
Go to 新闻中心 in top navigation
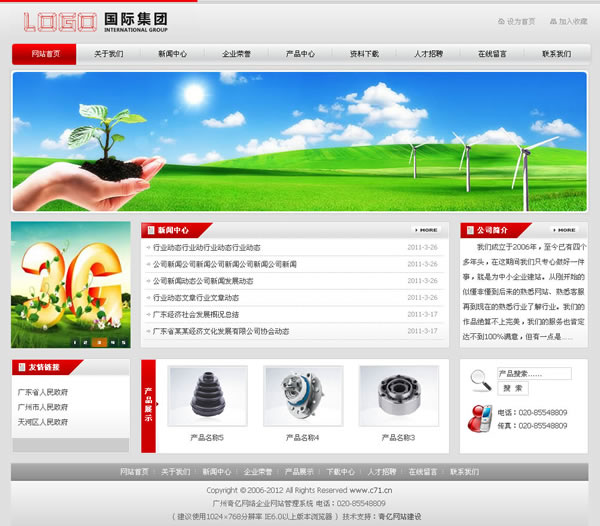point(173,54)
